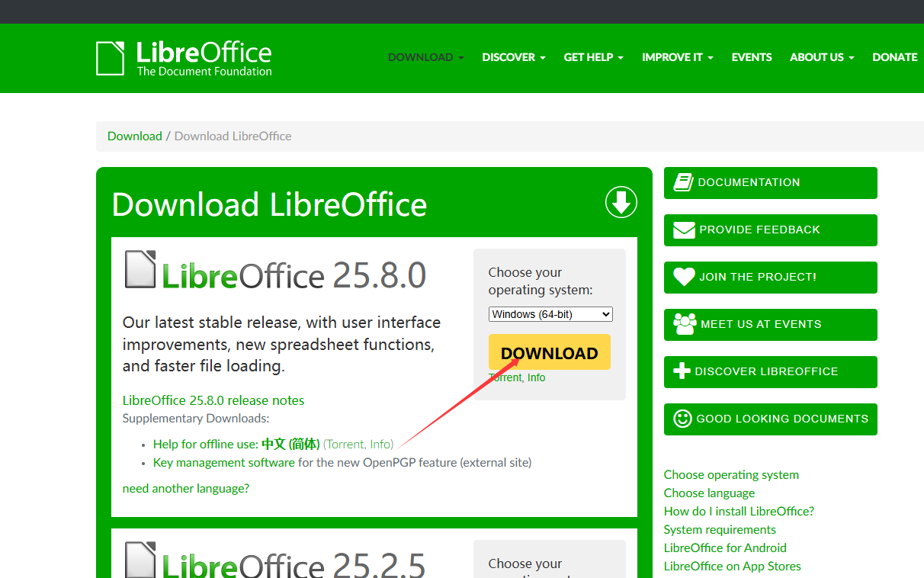Click the plus icon on DISCOVER LIBREOFFICE
Screen dimensions: 924x578
[684, 371]
